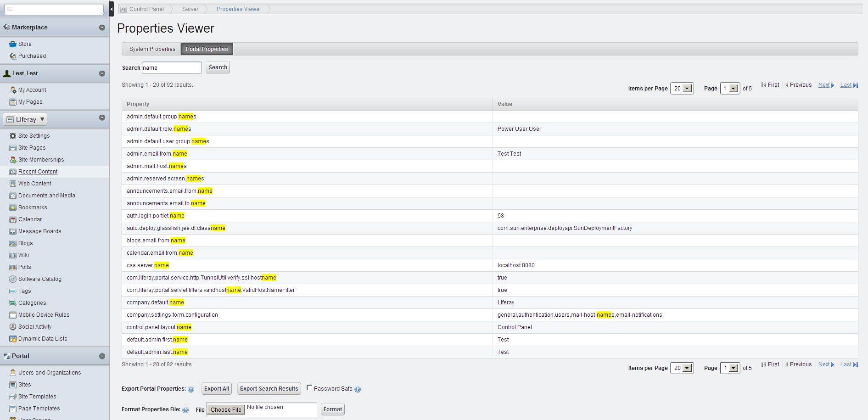Go to Next page at top pagination
The image size is (868, 420).
pyautogui.click(x=826, y=85)
